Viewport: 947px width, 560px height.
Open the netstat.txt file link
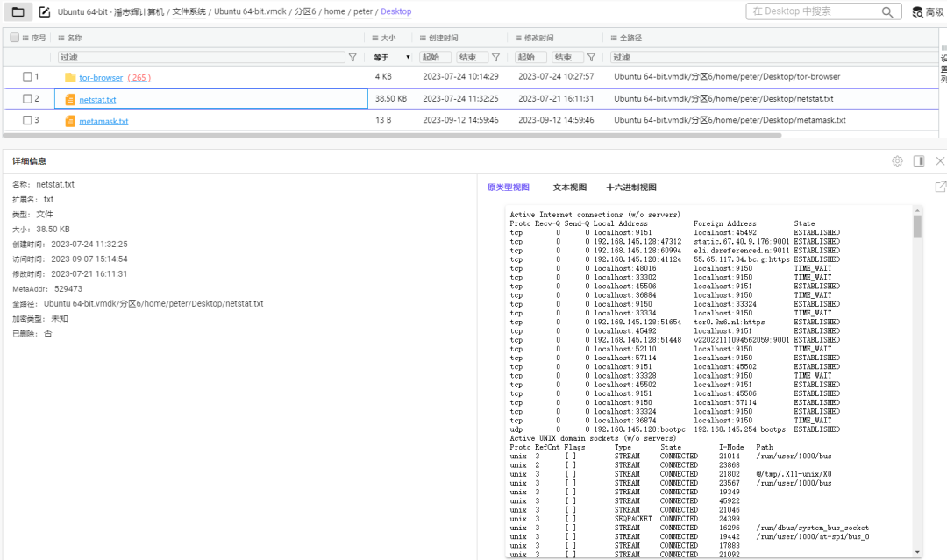[97, 100]
